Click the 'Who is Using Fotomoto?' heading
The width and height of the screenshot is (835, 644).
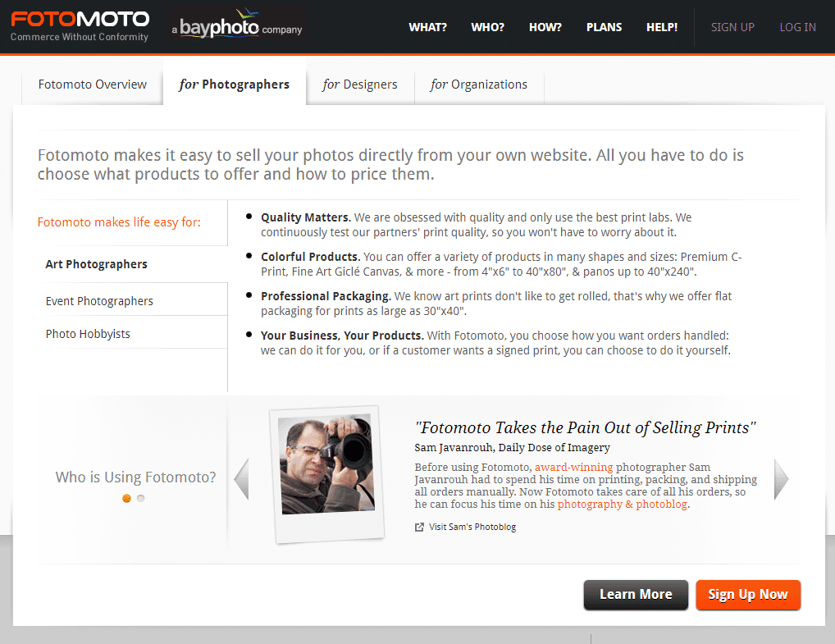135,477
